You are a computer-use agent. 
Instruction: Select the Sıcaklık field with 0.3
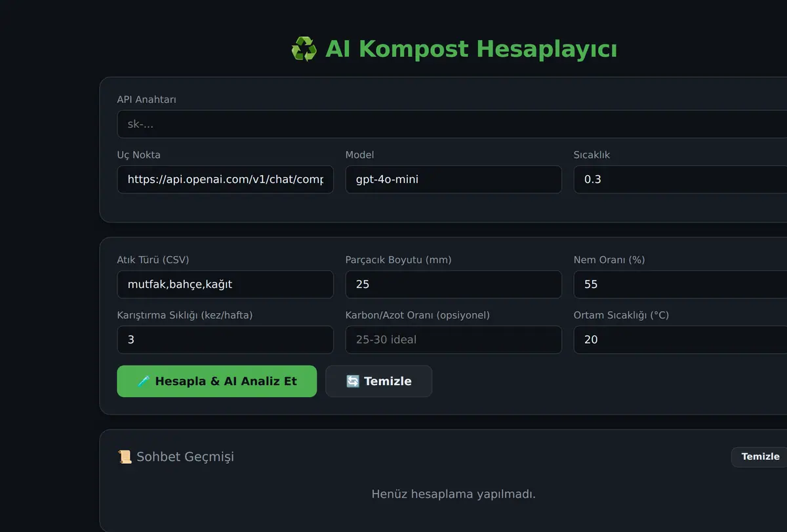pos(681,179)
